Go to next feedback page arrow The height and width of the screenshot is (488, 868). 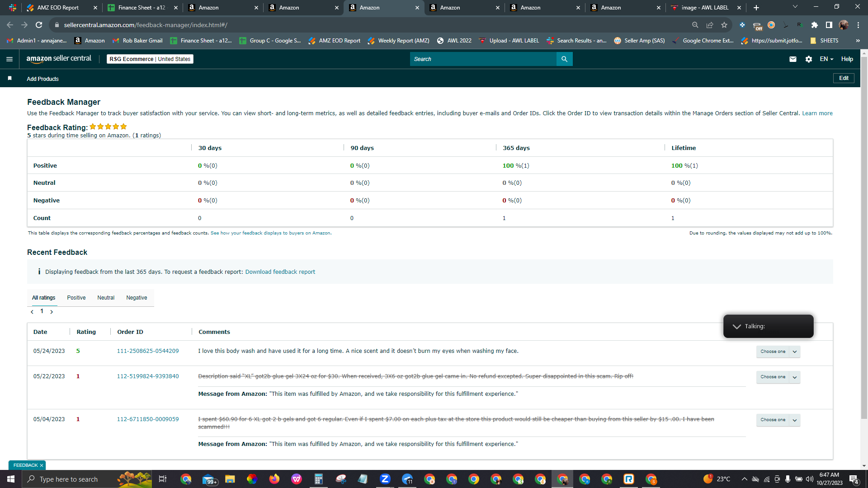[52, 312]
